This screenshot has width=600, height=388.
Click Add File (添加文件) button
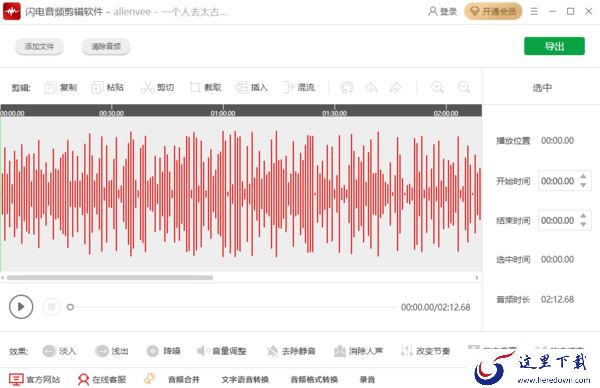click(39, 47)
